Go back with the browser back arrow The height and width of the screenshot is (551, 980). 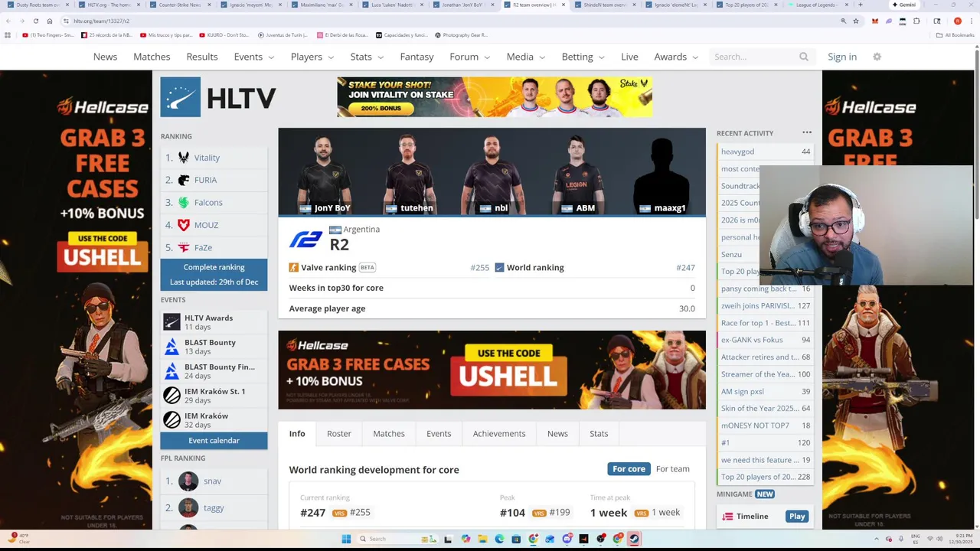click(x=8, y=21)
